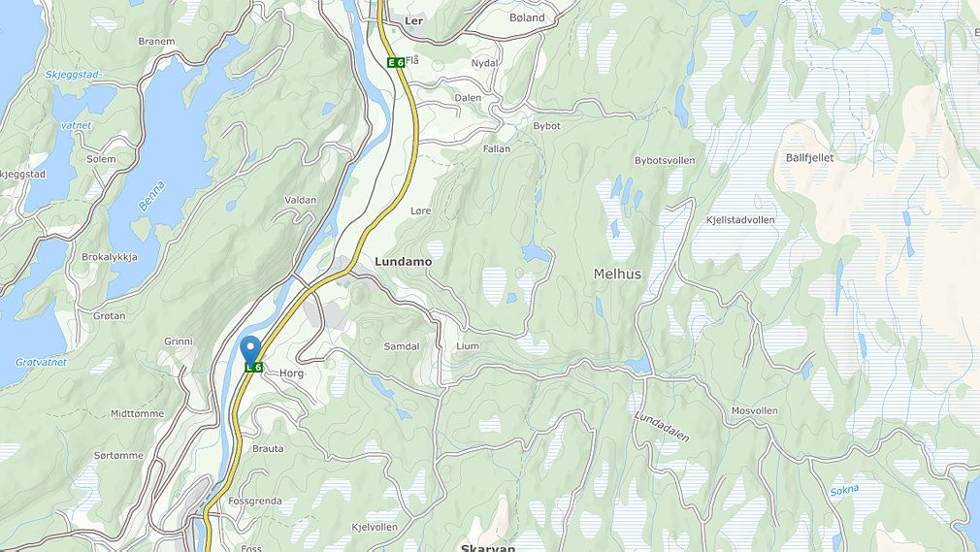Viewport: 980px width, 552px height.
Task: Click the Valdan place label
Action: [301, 200]
